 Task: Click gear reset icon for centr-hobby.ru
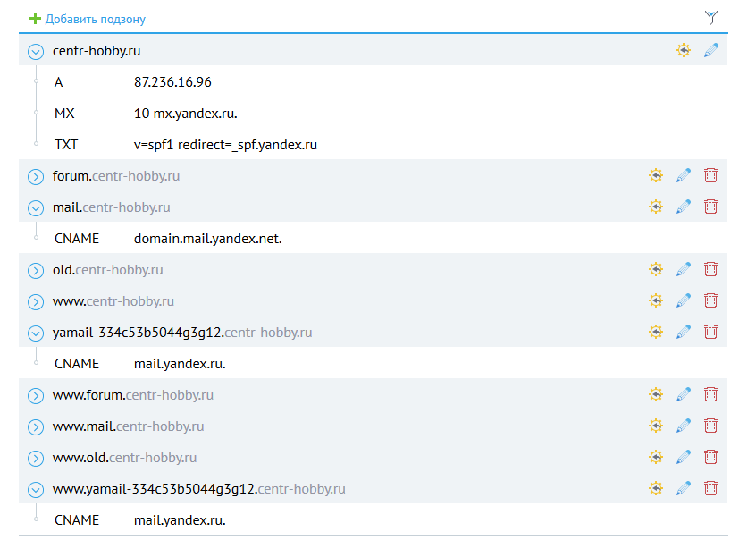point(684,51)
